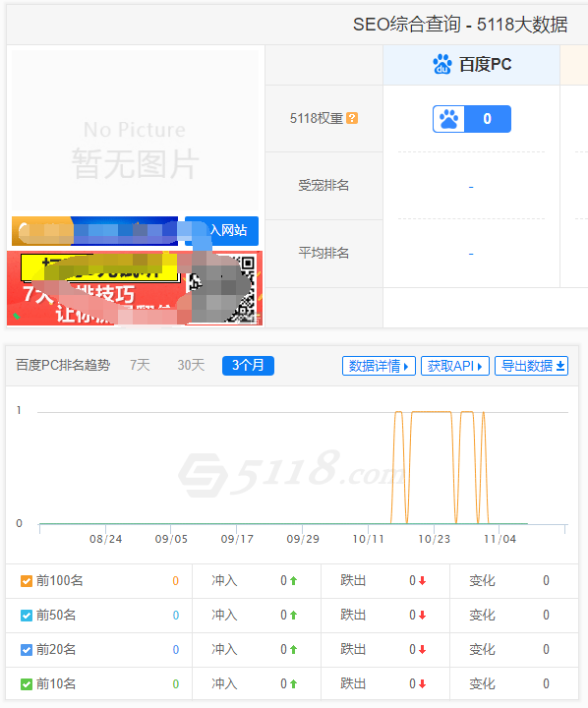Switch trend range to 30天

pyautogui.click(x=191, y=365)
